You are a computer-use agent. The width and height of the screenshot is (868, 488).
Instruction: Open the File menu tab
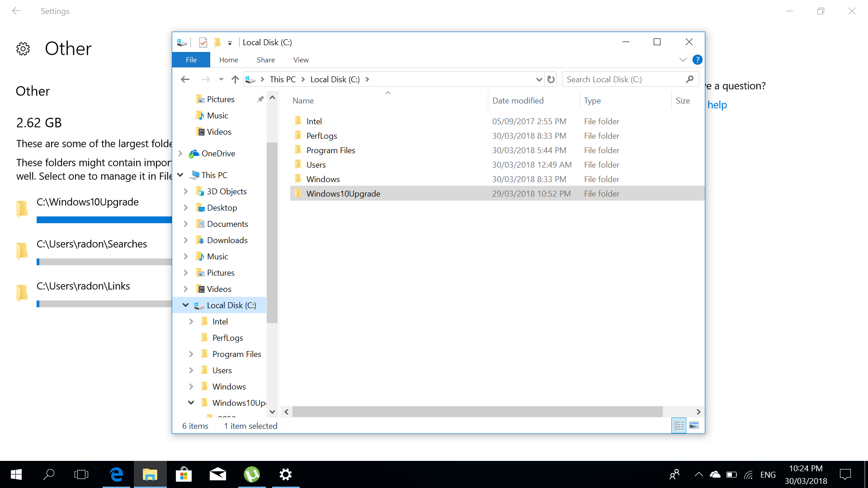191,60
